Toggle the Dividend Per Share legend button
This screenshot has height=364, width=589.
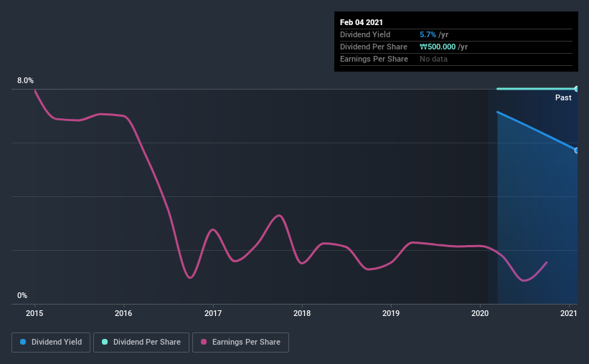point(141,343)
